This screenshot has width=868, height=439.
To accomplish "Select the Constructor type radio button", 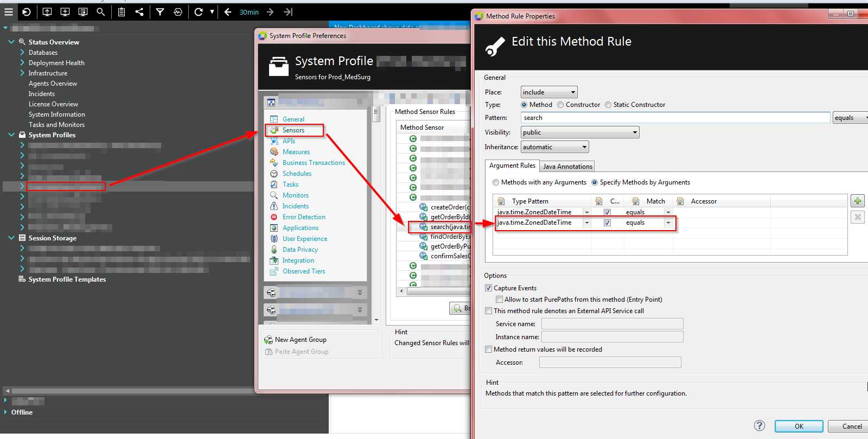I will tap(560, 105).
